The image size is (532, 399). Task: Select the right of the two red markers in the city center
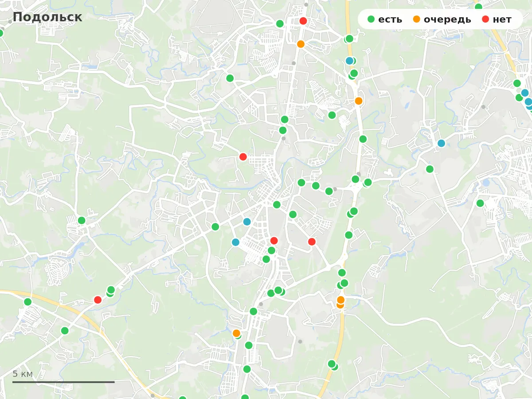[x=312, y=242]
